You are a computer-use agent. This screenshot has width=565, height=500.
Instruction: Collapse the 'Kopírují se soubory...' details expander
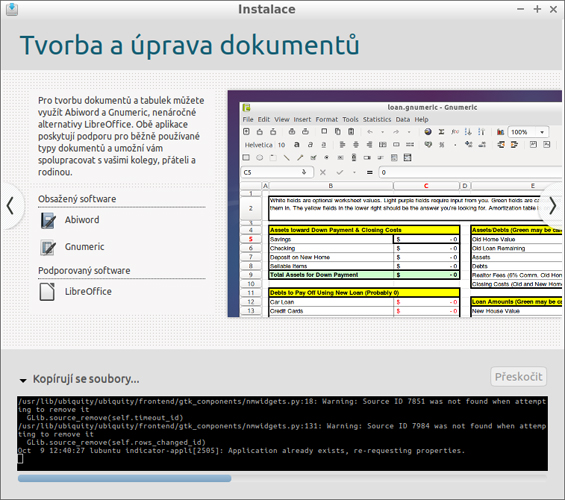[x=23, y=380]
